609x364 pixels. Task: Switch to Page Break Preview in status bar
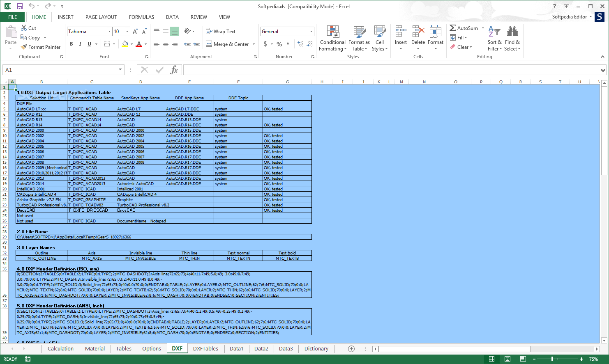[523, 359]
